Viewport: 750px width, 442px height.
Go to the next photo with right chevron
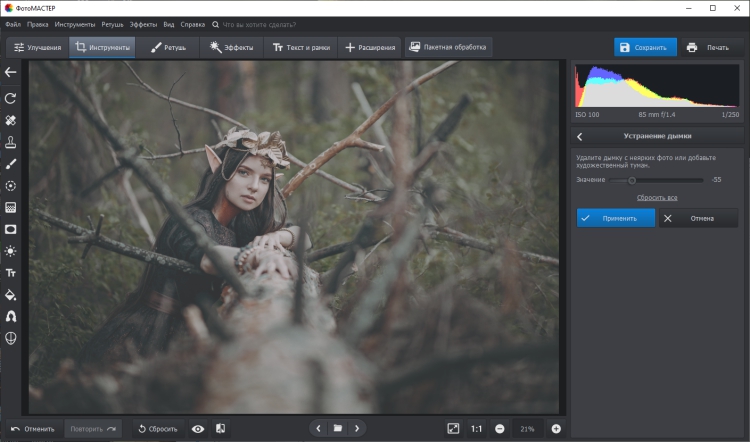[357, 429]
